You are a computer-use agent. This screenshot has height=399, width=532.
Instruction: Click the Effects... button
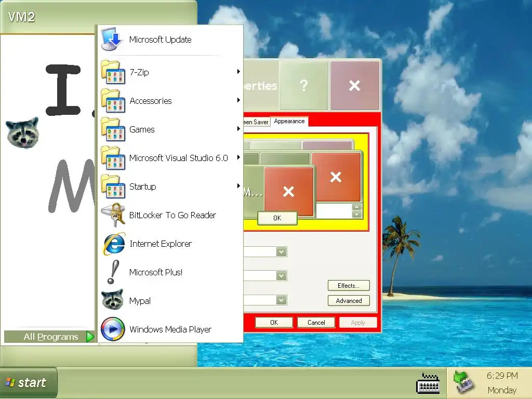[349, 286]
